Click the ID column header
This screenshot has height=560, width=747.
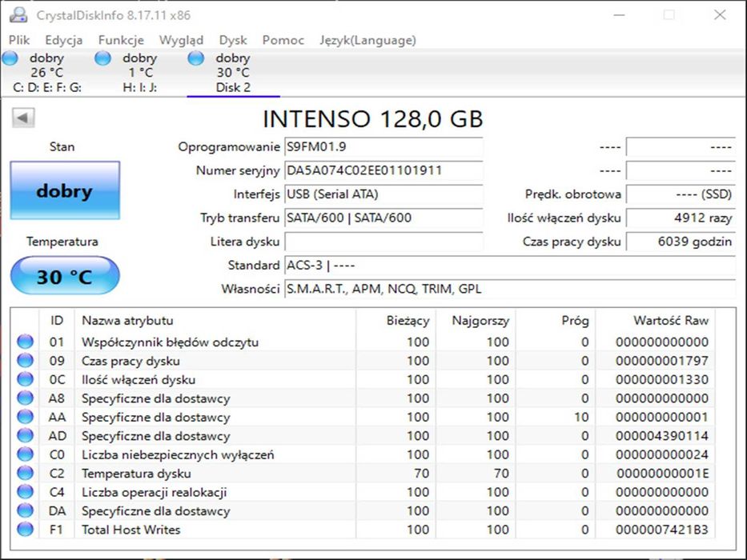click(x=57, y=321)
